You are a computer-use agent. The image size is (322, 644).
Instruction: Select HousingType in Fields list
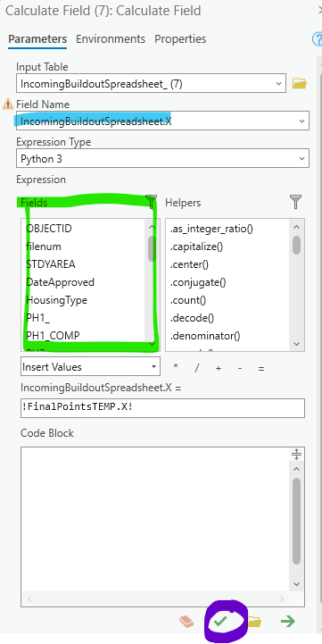pos(56,300)
